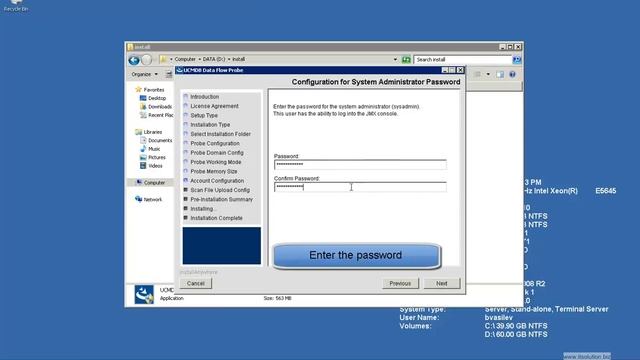The width and height of the screenshot is (640, 360).
Task: Open the Organize menu in Explorer
Action: 144,74
